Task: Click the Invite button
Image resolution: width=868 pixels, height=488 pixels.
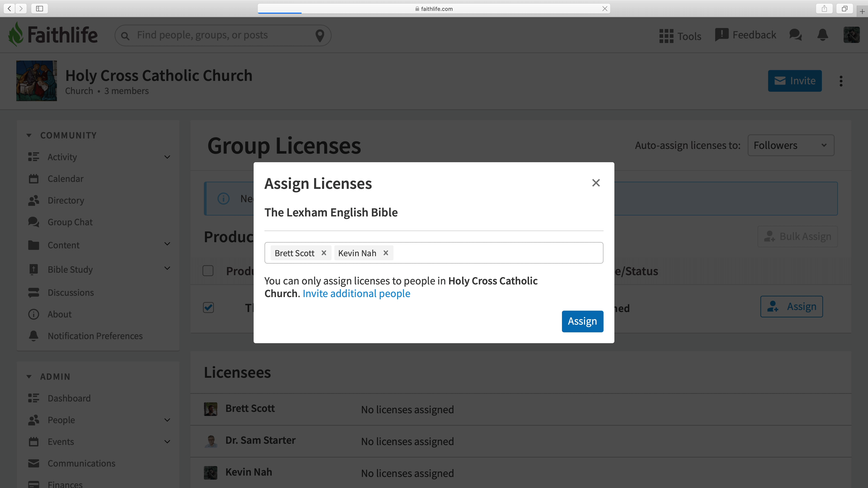Action: coord(795,81)
